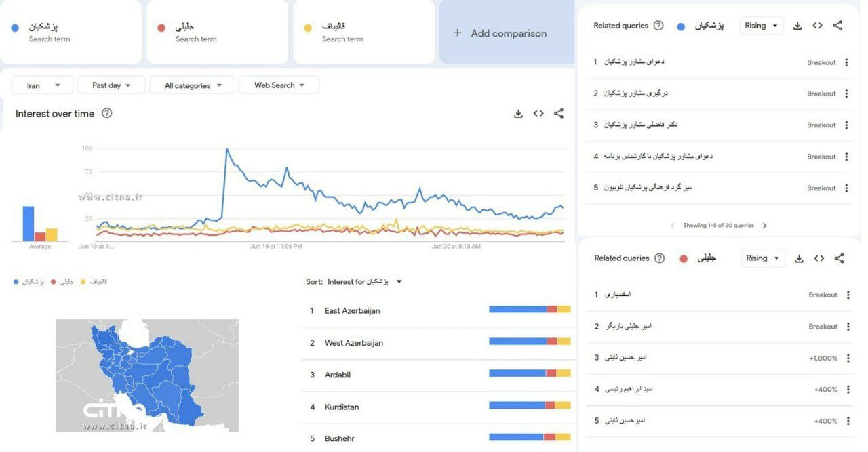Download the Interest over time chart data
Image resolution: width=868 pixels, height=452 pixels.
click(x=518, y=113)
